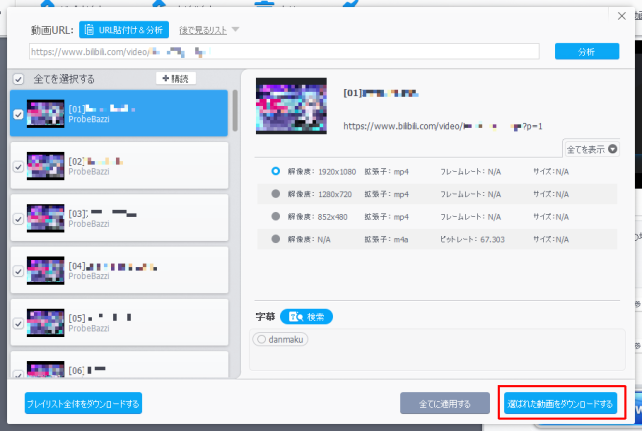Open the 後で見るリスト link
642x431 pixels.
tap(203, 30)
